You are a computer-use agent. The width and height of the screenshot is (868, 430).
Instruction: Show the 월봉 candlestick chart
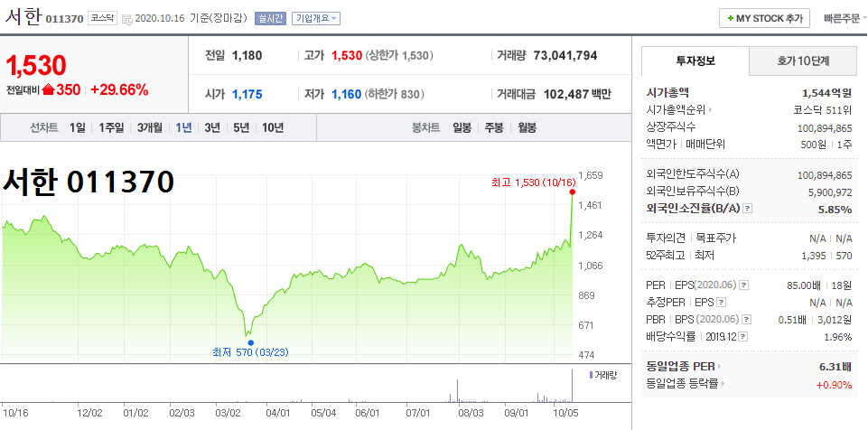tap(527, 128)
